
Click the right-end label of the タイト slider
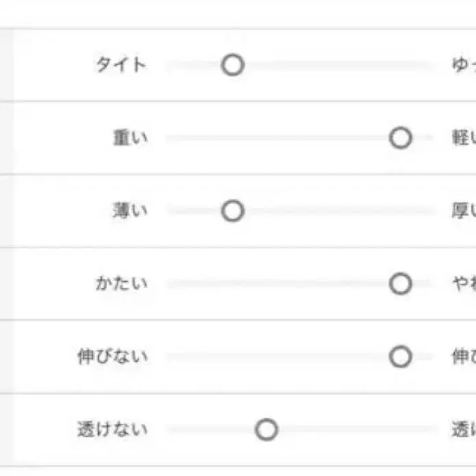pyautogui.click(x=463, y=66)
